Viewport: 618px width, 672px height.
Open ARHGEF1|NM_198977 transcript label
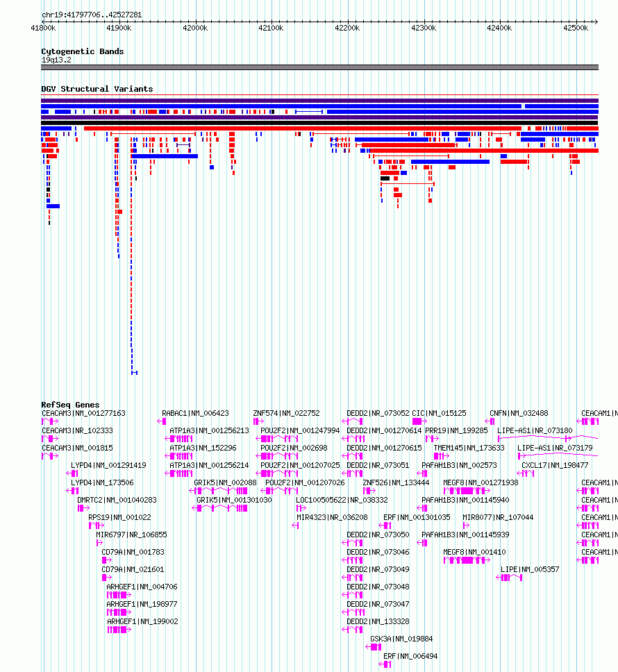pyautogui.click(x=142, y=604)
